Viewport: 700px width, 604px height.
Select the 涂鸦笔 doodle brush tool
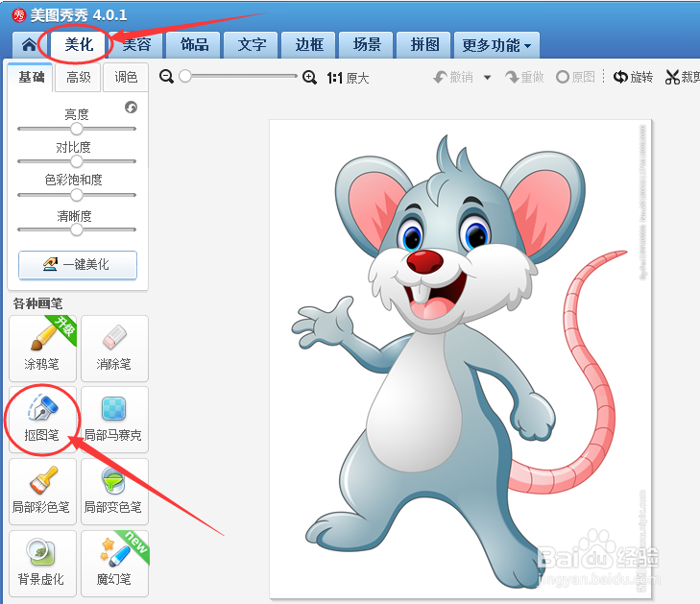[42, 349]
